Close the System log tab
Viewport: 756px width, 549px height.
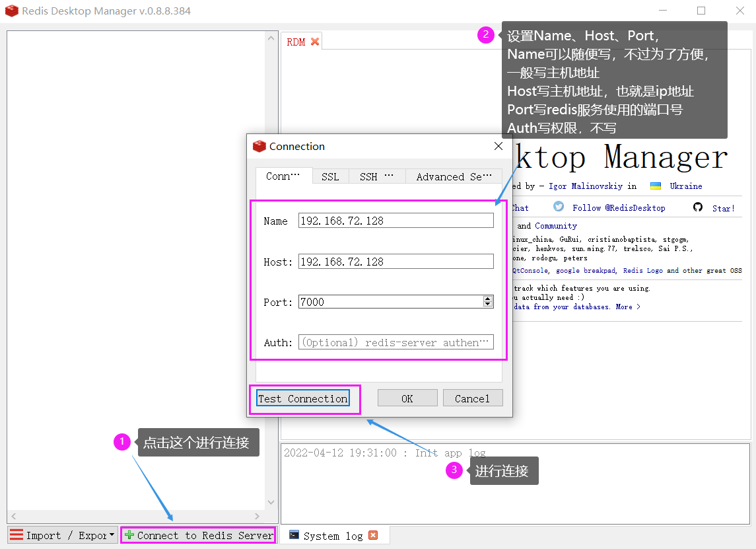(373, 535)
